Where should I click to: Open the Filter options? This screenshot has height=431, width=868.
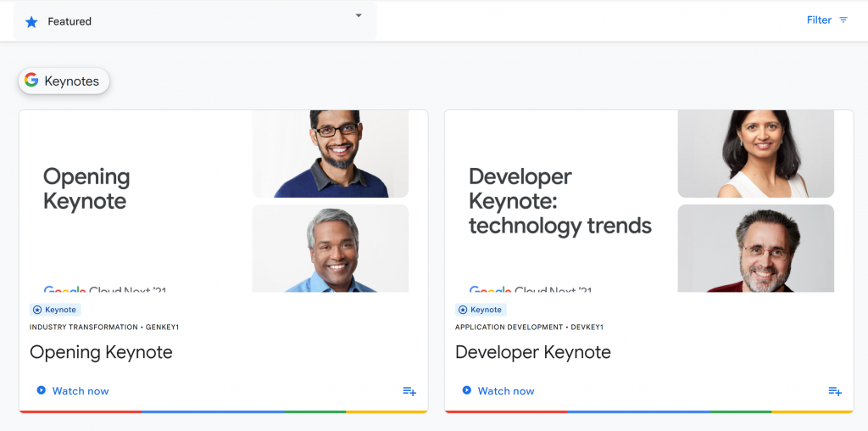point(827,20)
